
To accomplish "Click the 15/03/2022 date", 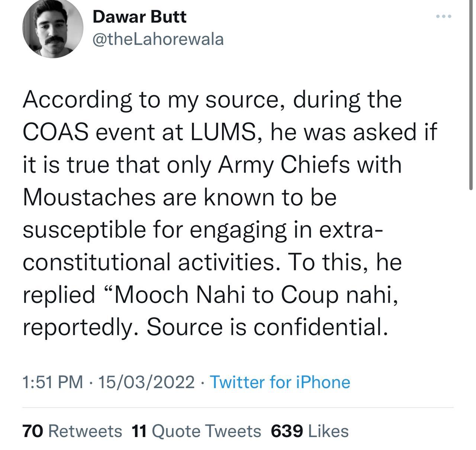I will click(146, 382).
